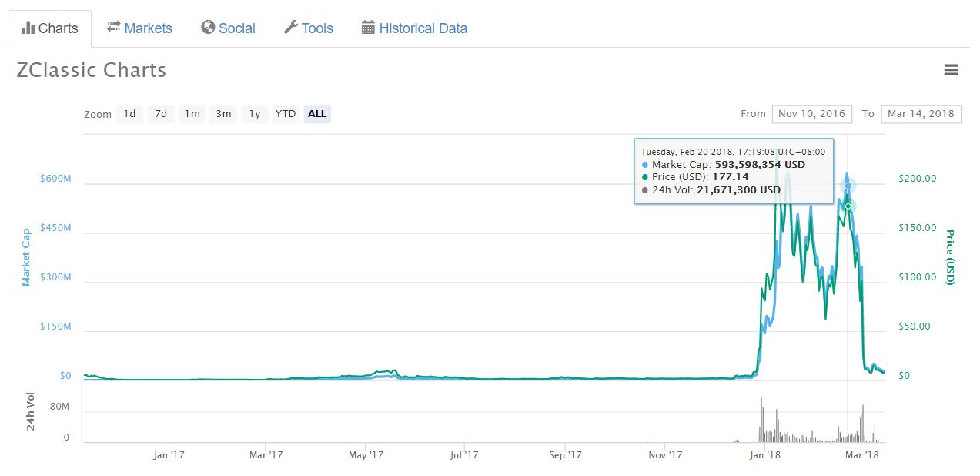Viewport: 980px width, 476px height.
Task: Click the blue market cap marker on chart
Action: click(x=848, y=186)
